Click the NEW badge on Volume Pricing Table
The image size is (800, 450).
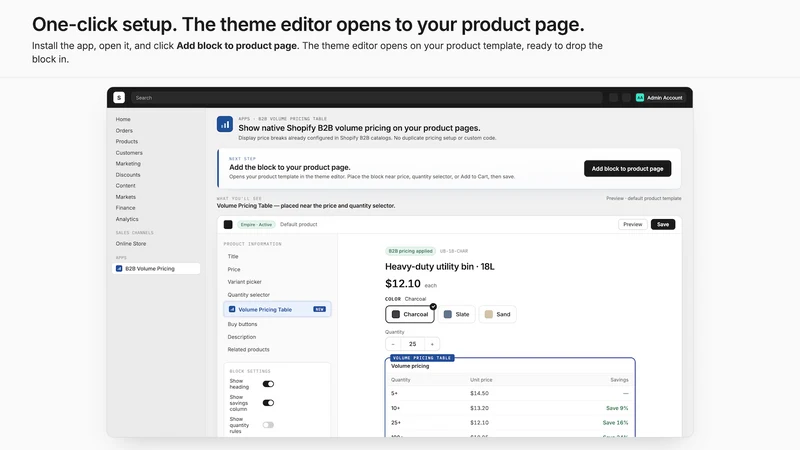tap(319, 309)
